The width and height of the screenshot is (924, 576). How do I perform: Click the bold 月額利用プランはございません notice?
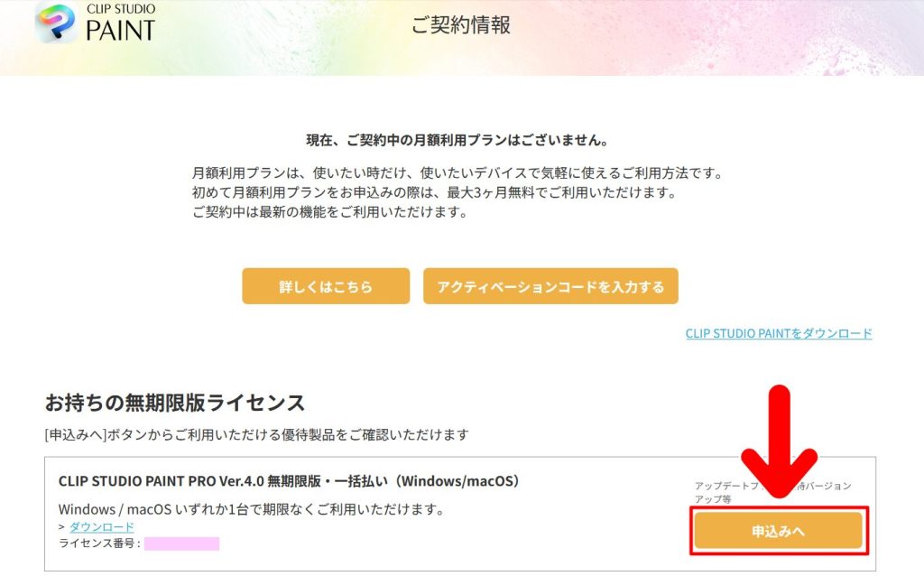(457, 141)
